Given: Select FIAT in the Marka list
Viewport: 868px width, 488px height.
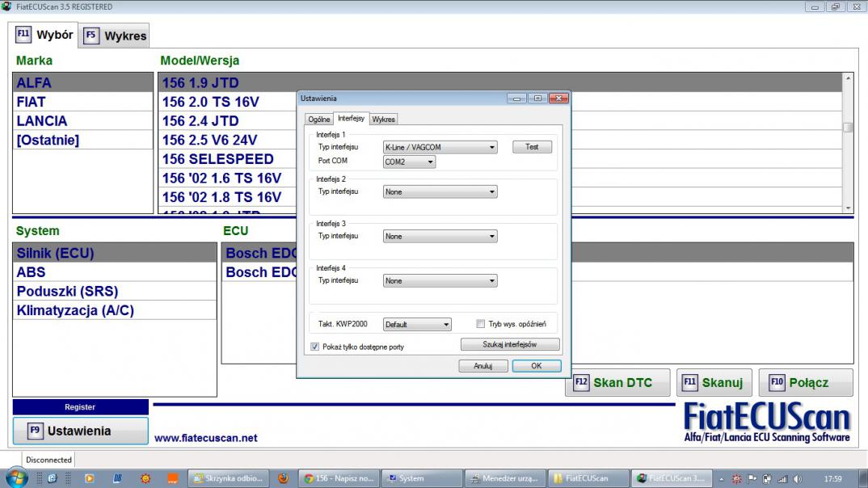Looking at the screenshot, I should (83, 102).
